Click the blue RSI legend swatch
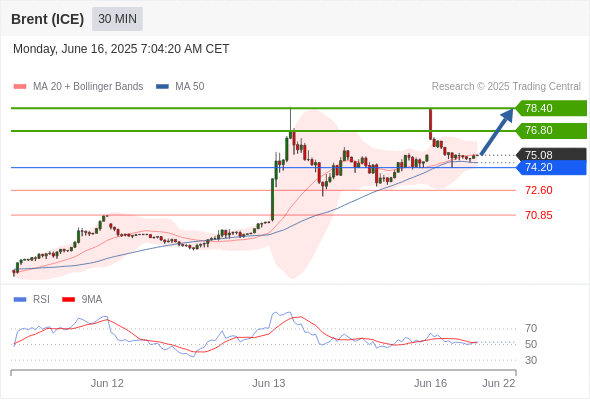The height and width of the screenshot is (400, 590). [x=20, y=300]
